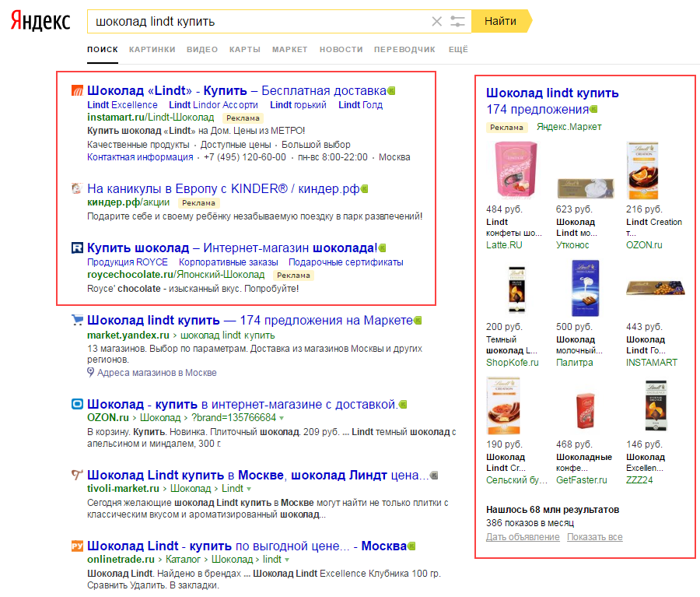Switch to the КАРТИНКИ tab

pos(152,50)
